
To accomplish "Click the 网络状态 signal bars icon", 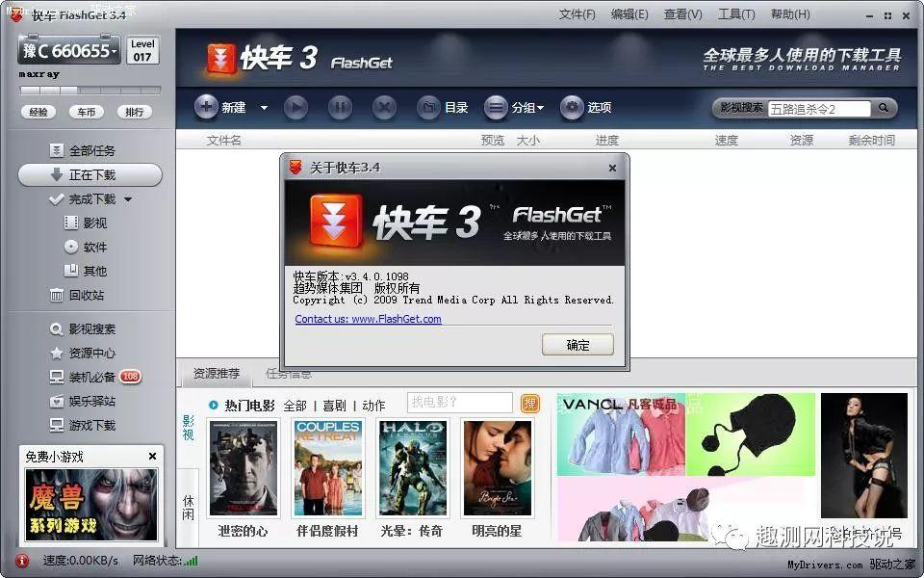I will coord(191,561).
